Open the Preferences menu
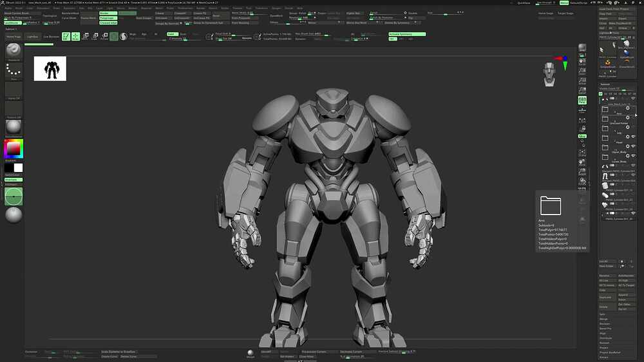Image resolution: width=644 pixels, height=362 pixels. coord(185,8)
